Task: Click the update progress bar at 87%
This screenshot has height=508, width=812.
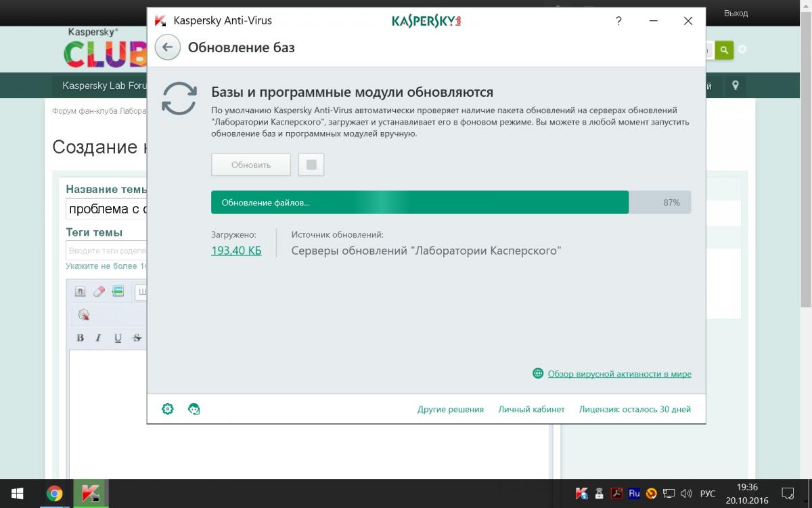Action: coord(451,203)
